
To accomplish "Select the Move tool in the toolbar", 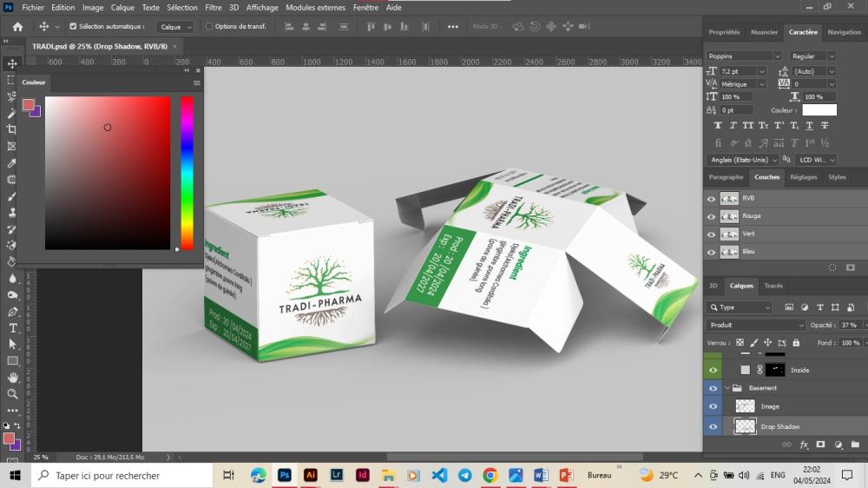I will 12,63.
